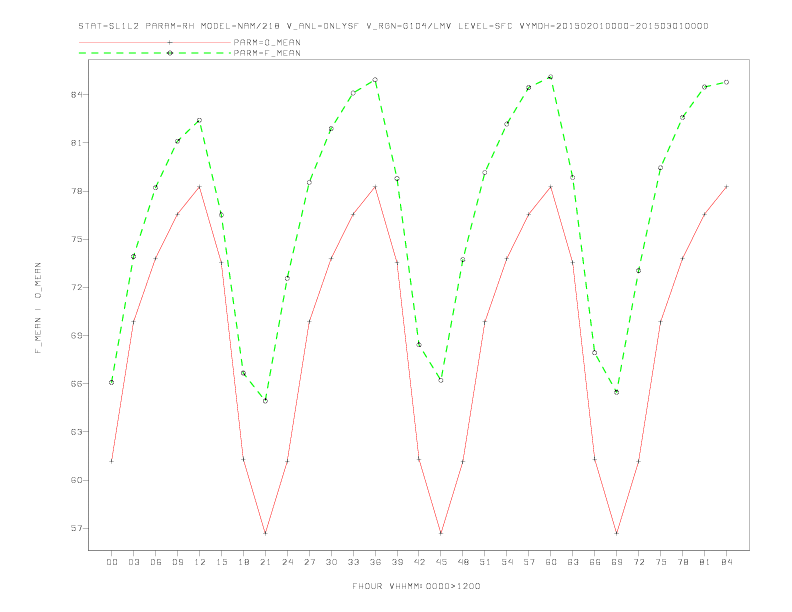Screen dimensions: 792x612
Task: Click the green F_MEAN circle marker at hour 21
Action: tap(265, 401)
